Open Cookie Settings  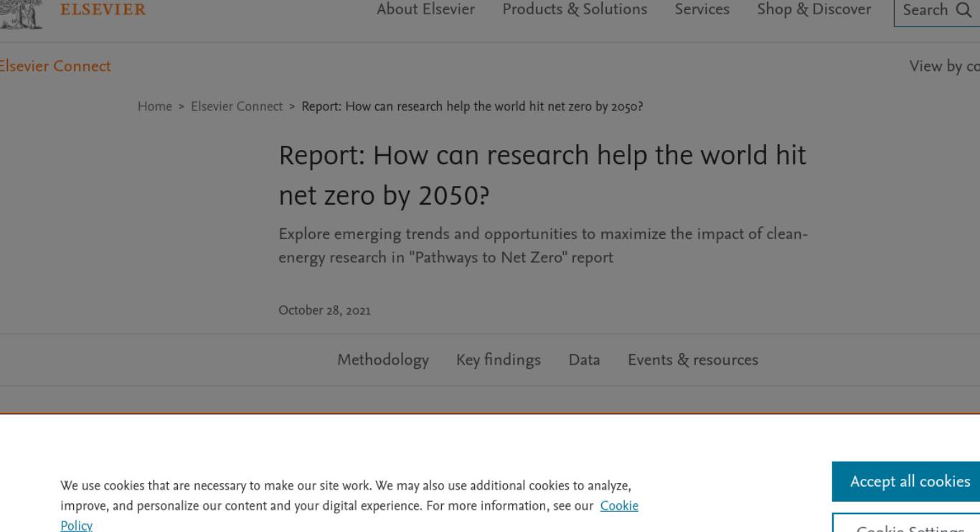tap(906, 523)
